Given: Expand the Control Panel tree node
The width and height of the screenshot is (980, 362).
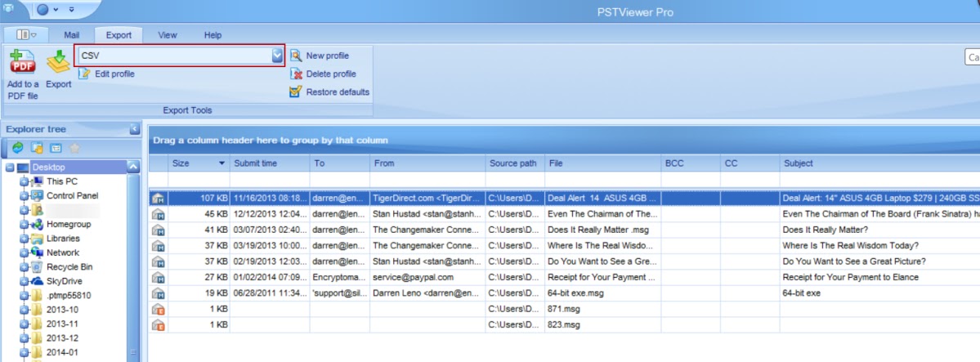Looking at the screenshot, I should pos(25,195).
